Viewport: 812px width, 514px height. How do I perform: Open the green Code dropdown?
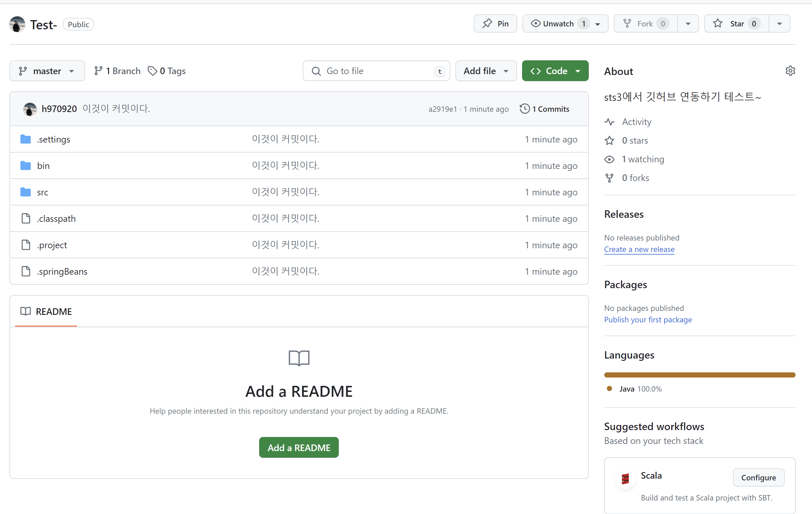click(x=555, y=71)
